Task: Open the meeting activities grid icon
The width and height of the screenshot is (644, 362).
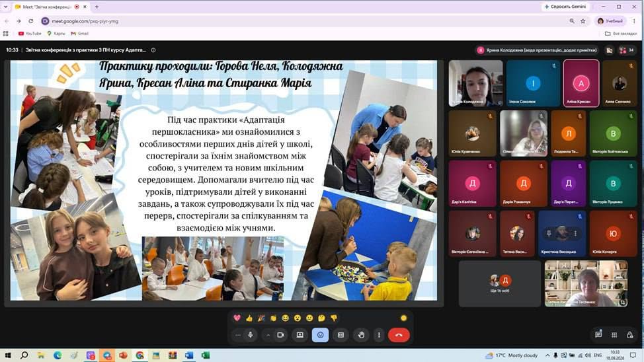Action: [614, 335]
